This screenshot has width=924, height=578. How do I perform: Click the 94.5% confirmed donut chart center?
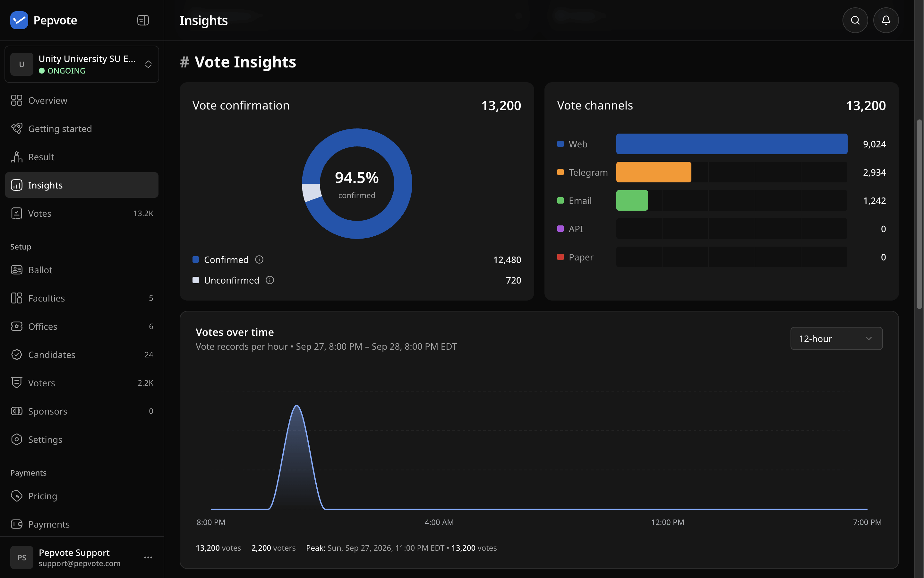[x=357, y=184]
